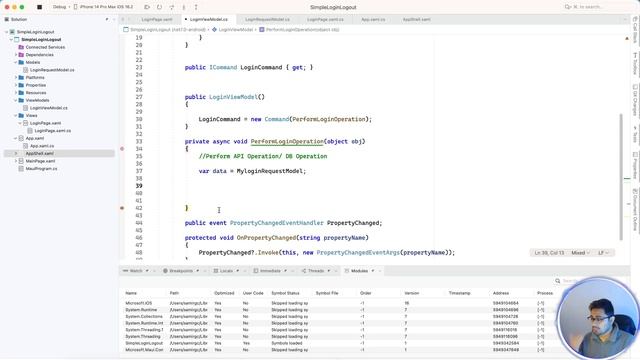640x360 pixels.
Task: Choose the iPhone 14 Pro Max device target
Action: tap(104, 7)
